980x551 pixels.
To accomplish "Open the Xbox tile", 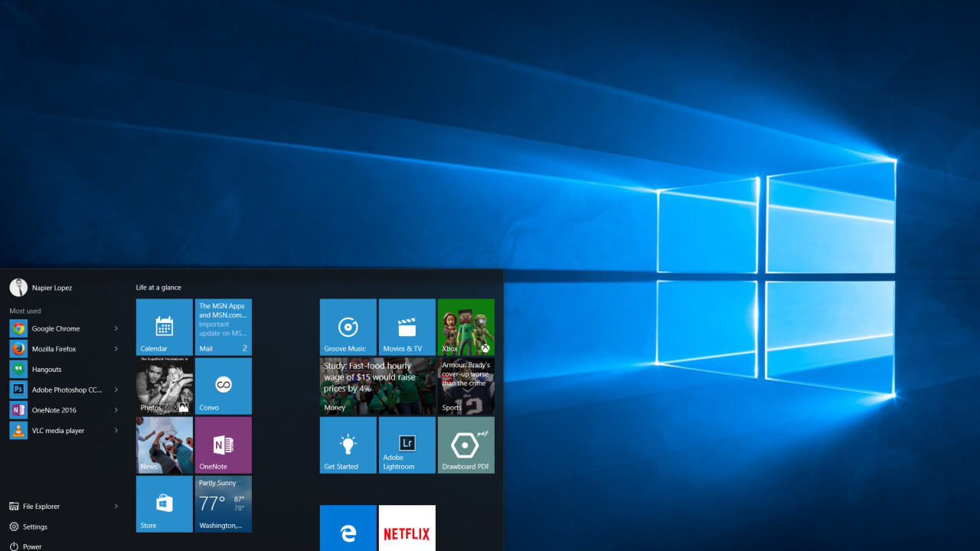I will 465,327.
